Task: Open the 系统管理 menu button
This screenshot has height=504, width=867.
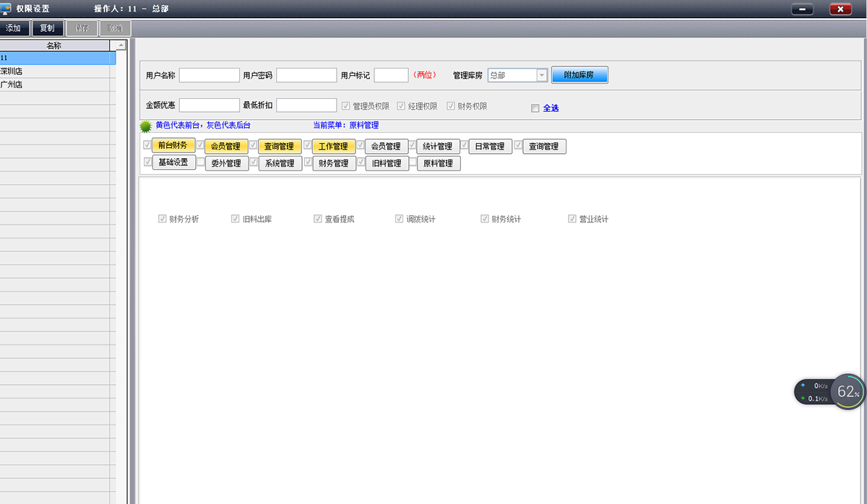Action: point(280,164)
